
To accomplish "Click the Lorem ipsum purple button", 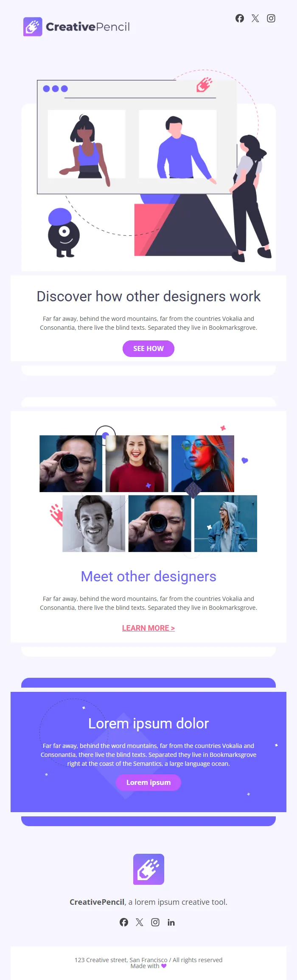I will (148, 783).
